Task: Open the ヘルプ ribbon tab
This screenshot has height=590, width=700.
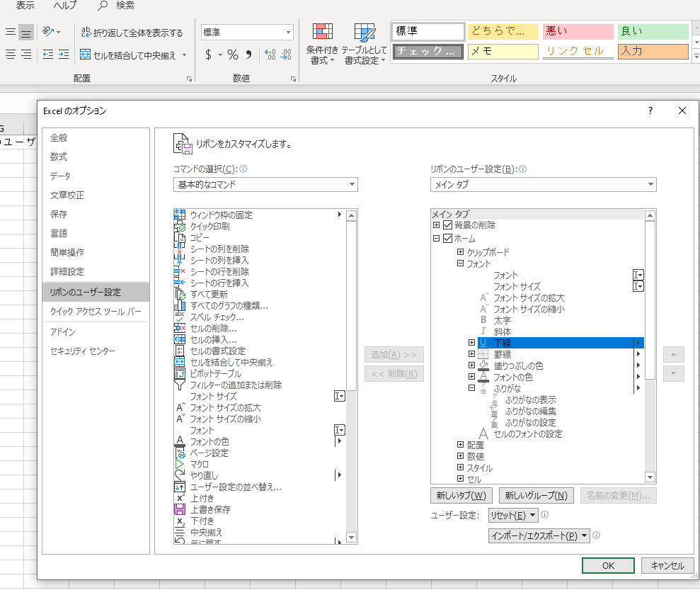Action: (65, 6)
